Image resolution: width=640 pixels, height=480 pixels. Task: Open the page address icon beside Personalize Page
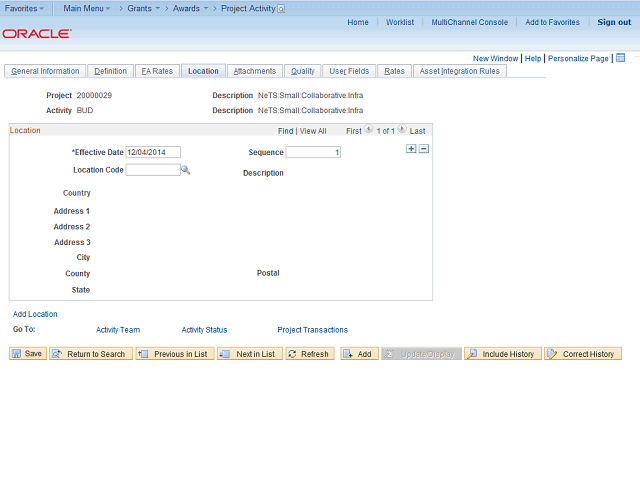coord(620,58)
